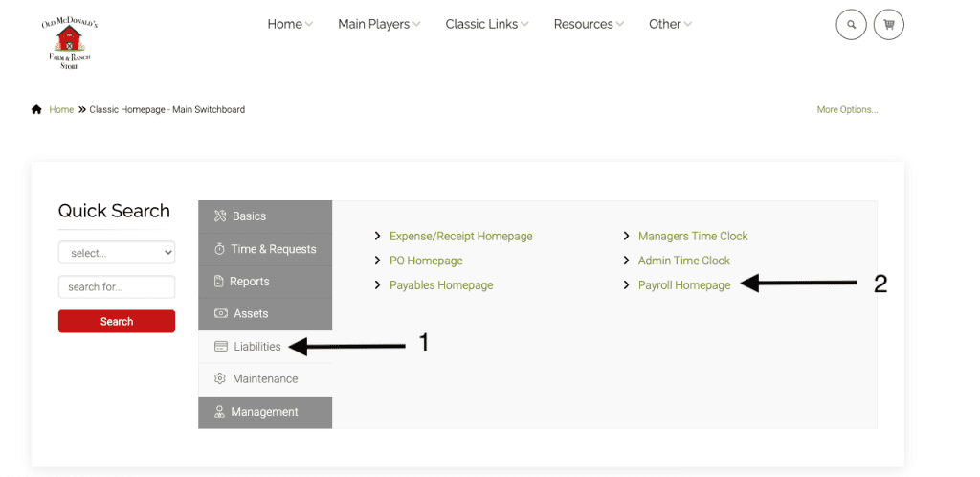Open the shopping cart icon
This screenshot has width=980, height=477.
tap(889, 25)
